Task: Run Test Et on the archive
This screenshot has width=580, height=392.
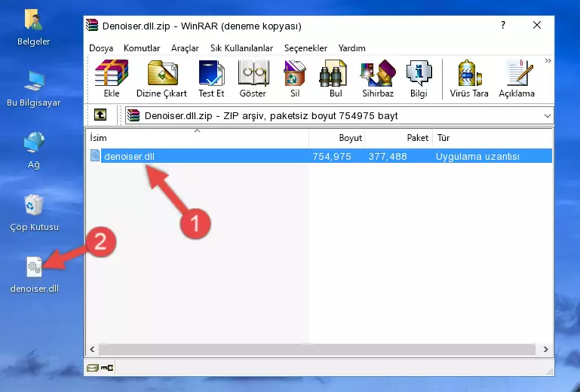Action: tap(211, 78)
